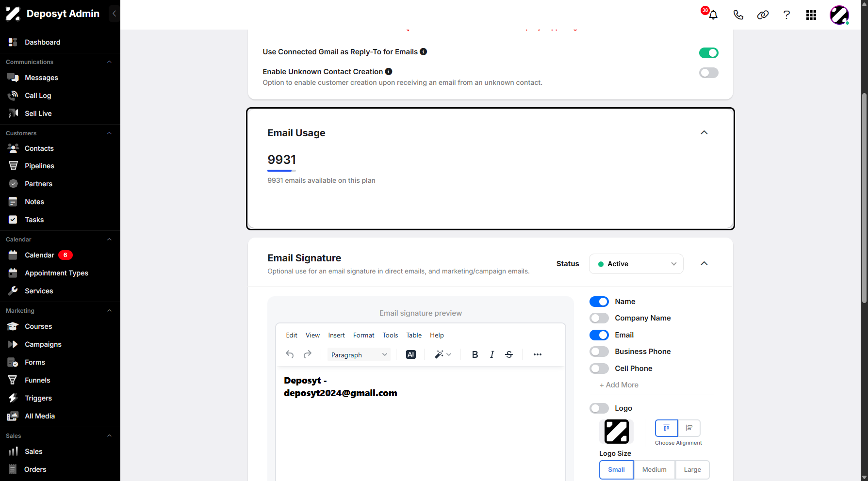Open the apps grid menu
Image resolution: width=868 pixels, height=481 pixels.
point(811,15)
